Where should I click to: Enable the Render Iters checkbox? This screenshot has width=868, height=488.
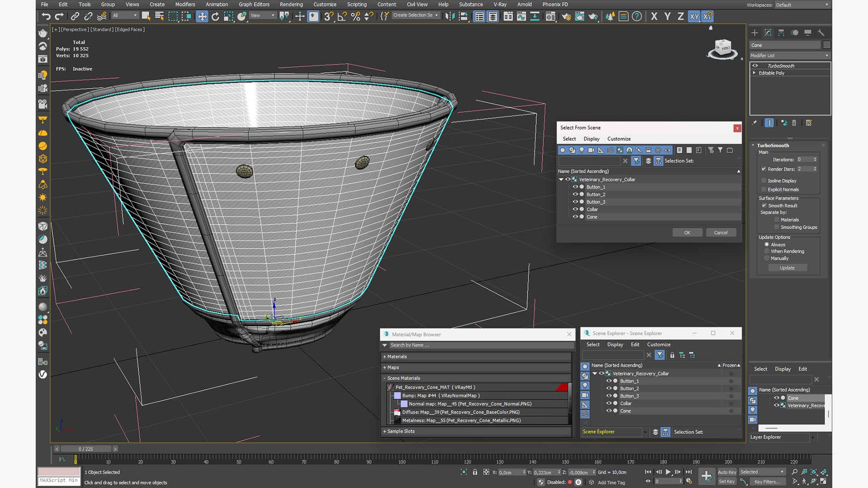[x=764, y=169]
